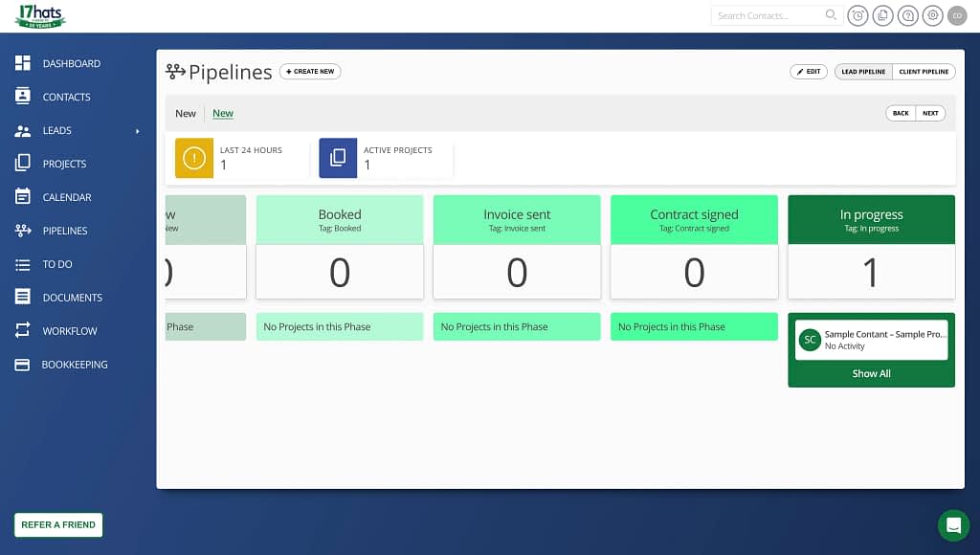Click the SC avatar on sample project

point(810,340)
